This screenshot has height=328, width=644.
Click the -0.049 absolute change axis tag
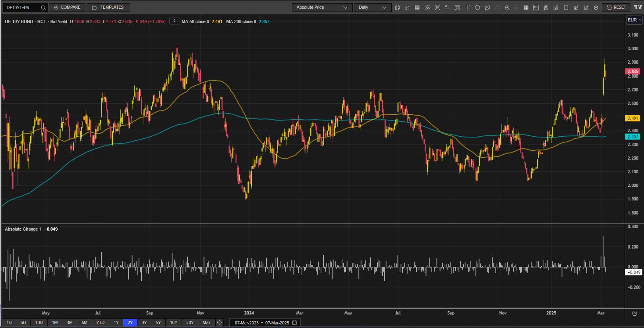point(634,272)
